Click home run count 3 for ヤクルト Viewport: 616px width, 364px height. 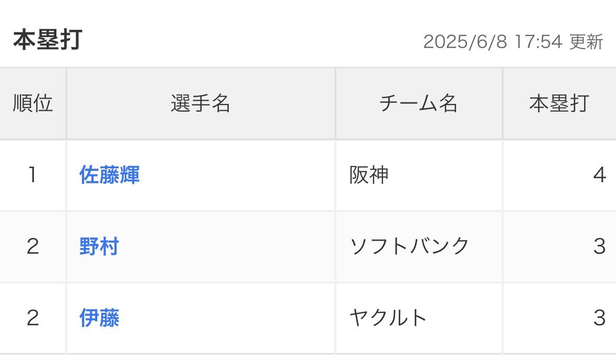pyautogui.click(x=599, y=318)
